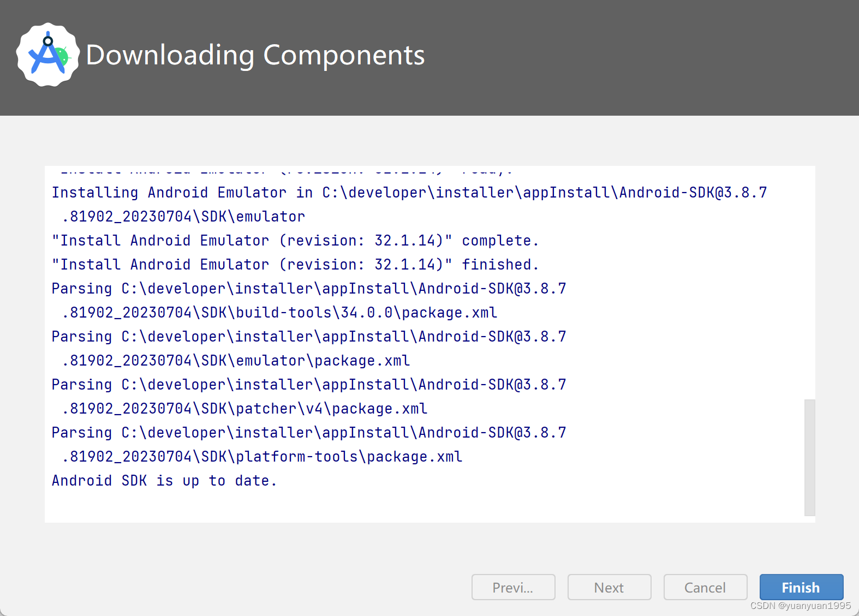Screen dimensions: 859x616
Task: Click the patcher\v4\package.xml path line
Action: pos(244,409)
